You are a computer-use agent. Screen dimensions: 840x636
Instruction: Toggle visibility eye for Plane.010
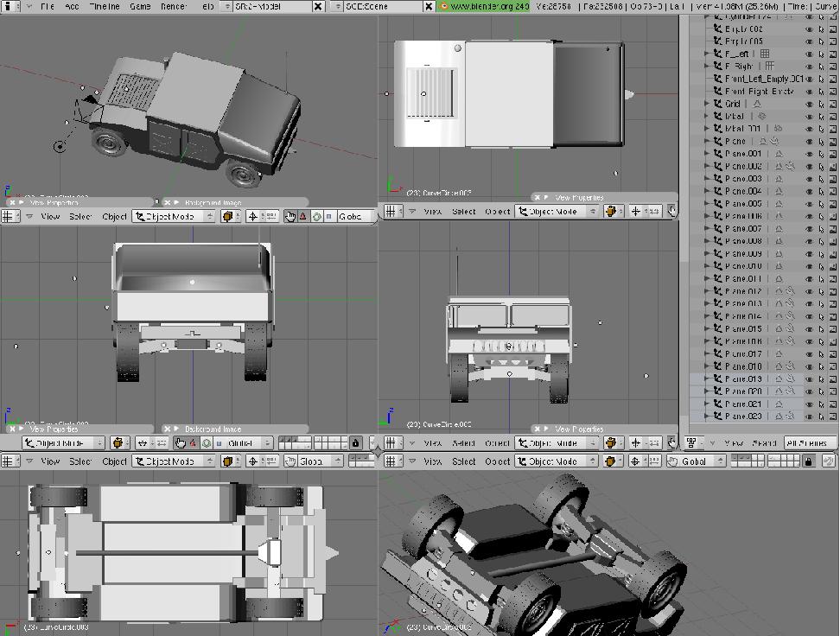809,266
